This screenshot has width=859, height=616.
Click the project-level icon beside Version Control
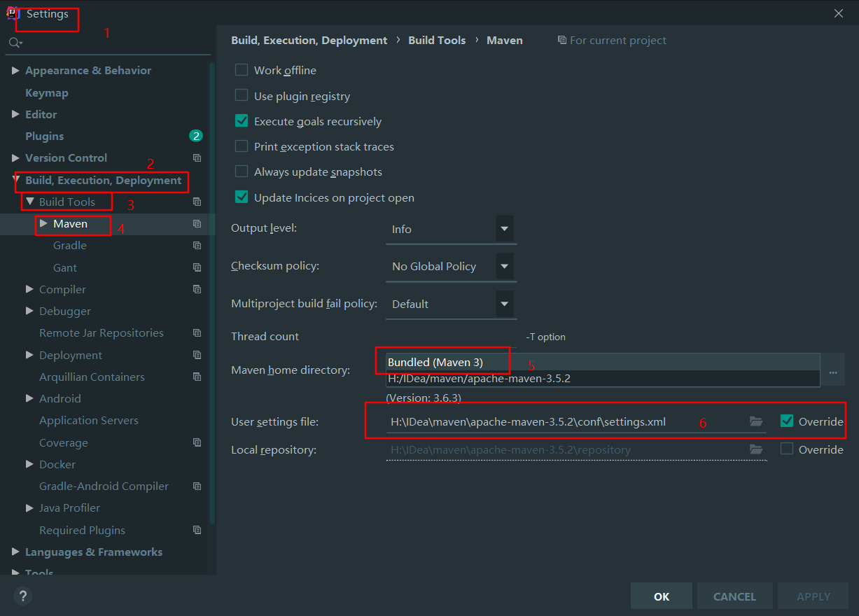[x=197, y=158]
